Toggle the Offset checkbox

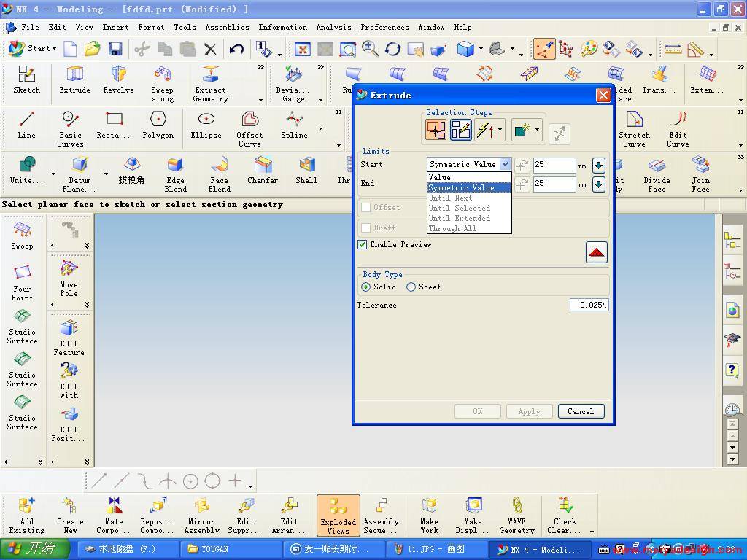pyautogui.click(x=366, y=208)
